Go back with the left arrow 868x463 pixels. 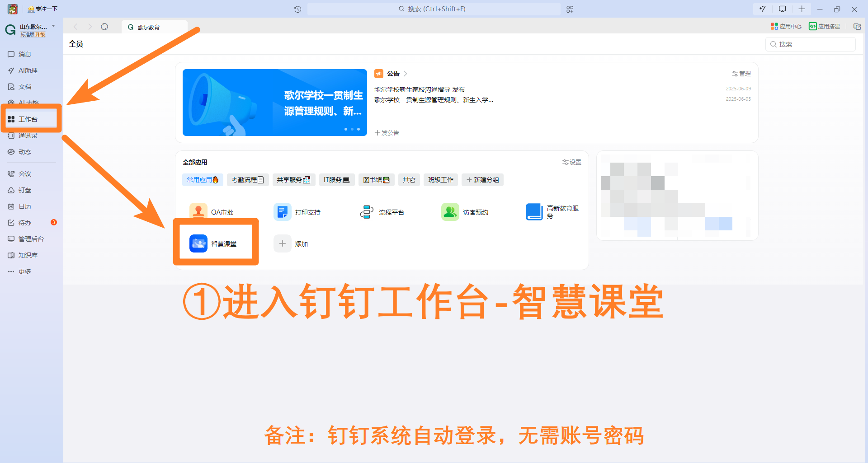[x=75, y=27]
